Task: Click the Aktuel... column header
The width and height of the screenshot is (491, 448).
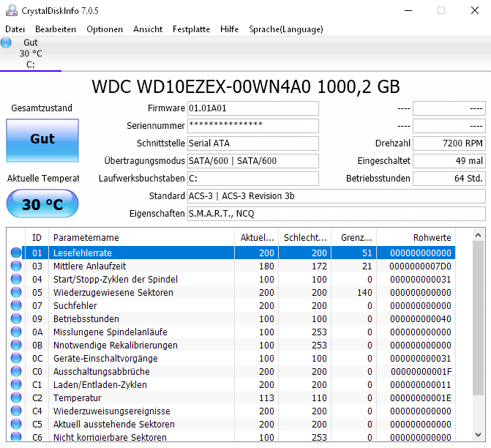Action: pyautogui.click(x=256, y=237)
